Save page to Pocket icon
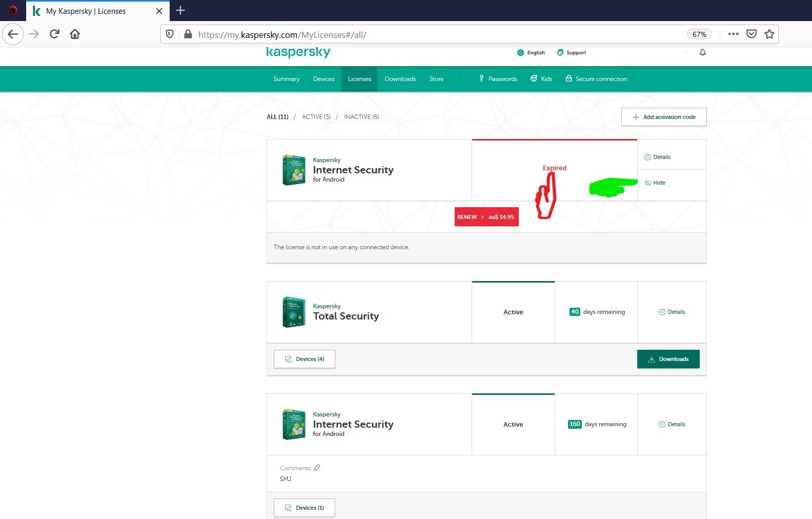 tap(752, 34)
